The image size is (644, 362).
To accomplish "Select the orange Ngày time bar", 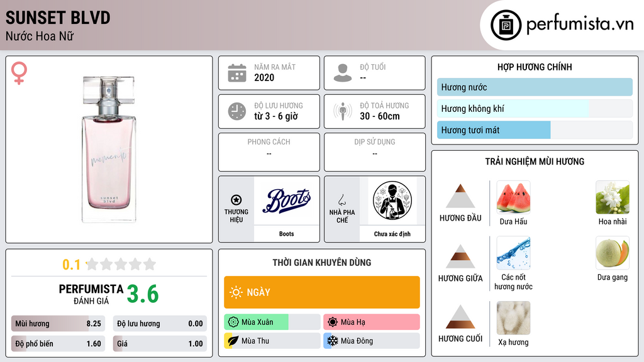I will 322,292.
